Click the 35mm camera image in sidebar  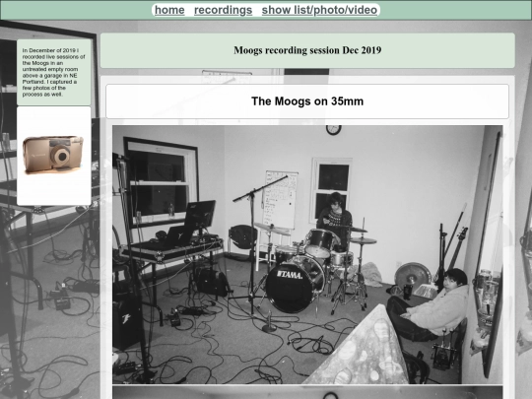click(x=53, y=155)
